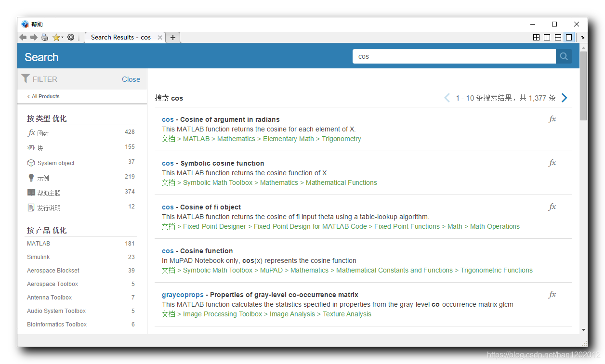Toggle single-pane layout view
Screen dimensions: 605x364
(569, 38)
